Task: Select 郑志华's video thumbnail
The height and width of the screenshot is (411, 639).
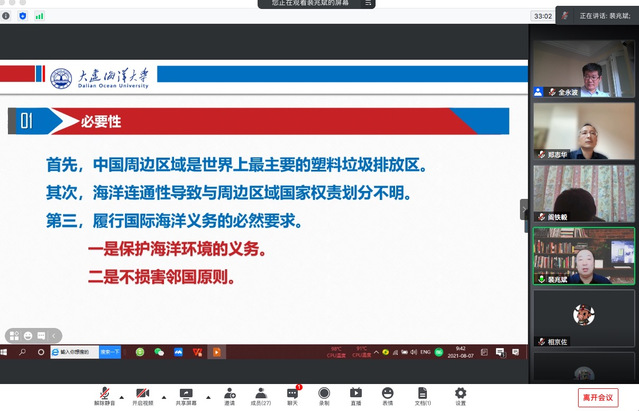Action: [x=583, y=131]
